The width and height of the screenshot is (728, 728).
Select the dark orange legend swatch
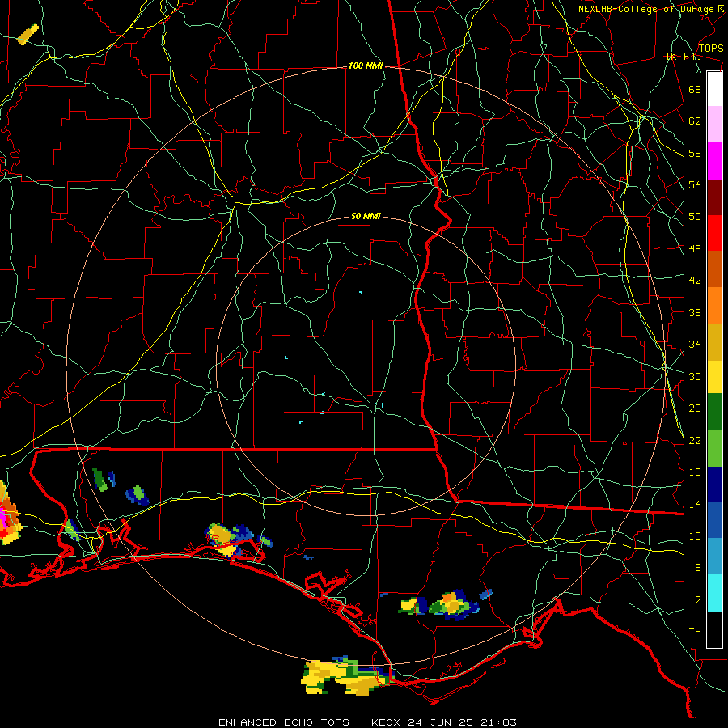tap(714, 269)
